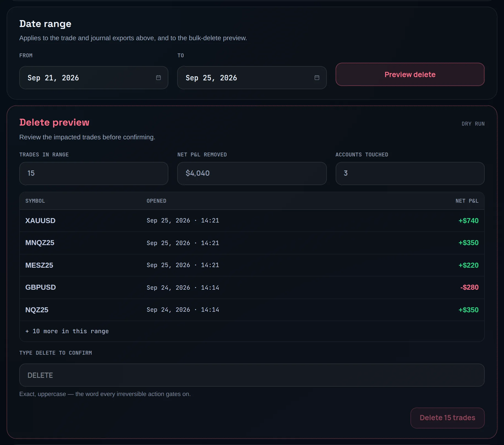
Task: Click the Date range heading
Action: [45, 24]
